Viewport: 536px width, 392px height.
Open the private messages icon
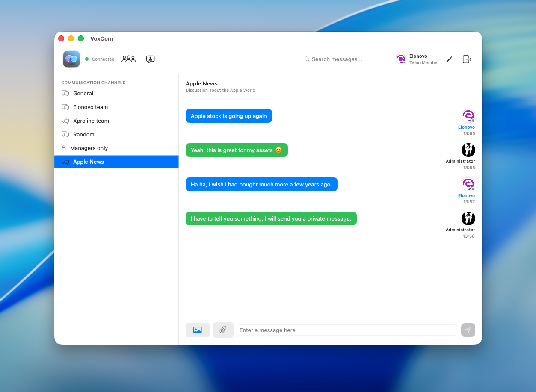[150, 59]
